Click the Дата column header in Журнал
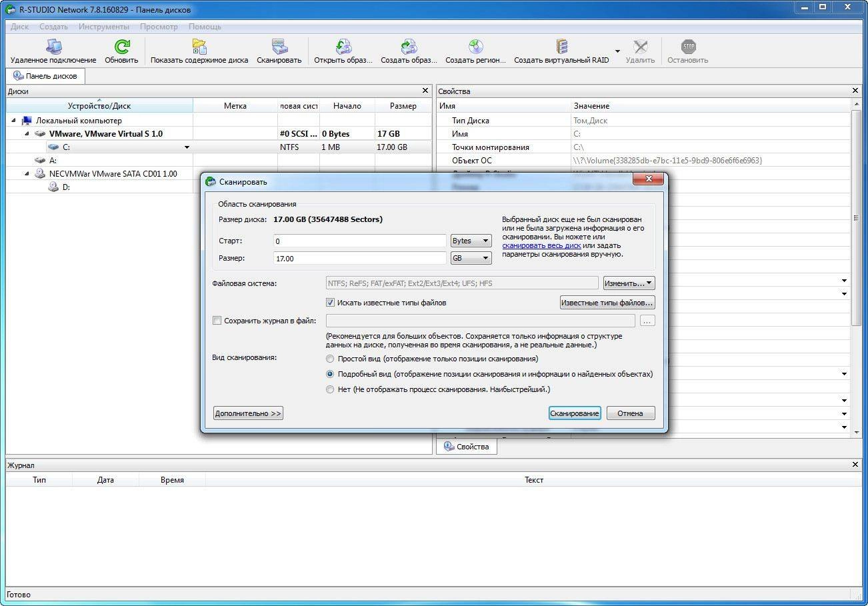 click(x=105, y=479)
